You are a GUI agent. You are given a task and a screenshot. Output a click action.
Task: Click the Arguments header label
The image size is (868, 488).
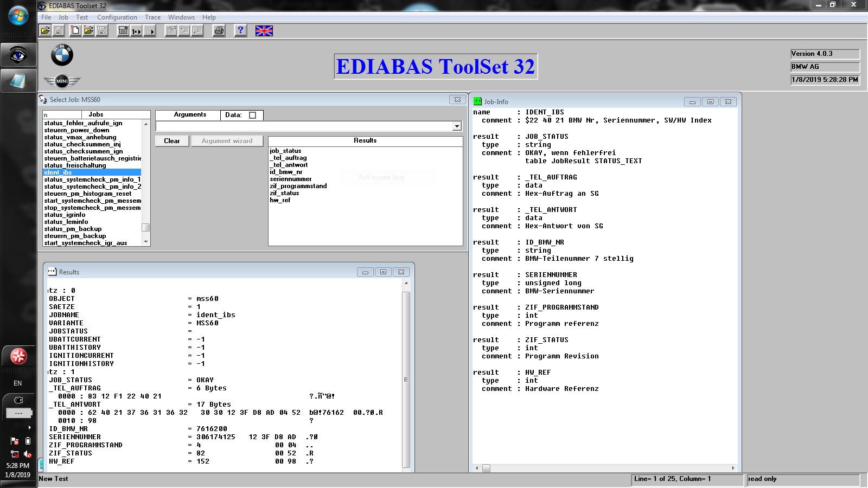coord(190,115)
